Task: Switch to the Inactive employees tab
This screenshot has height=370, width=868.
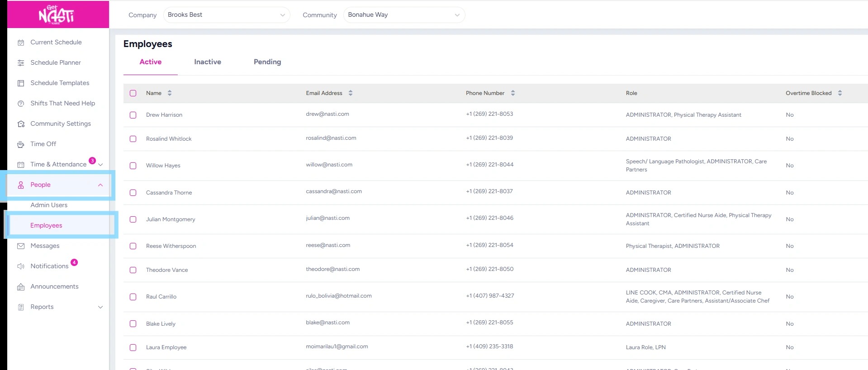Action: pyautogui.click(x=208, y=62)
